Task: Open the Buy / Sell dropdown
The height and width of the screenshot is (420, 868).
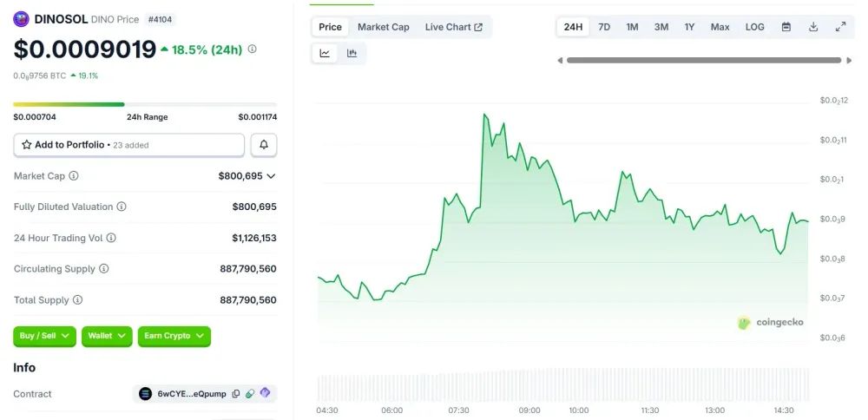Action: [x=44, y=336]
